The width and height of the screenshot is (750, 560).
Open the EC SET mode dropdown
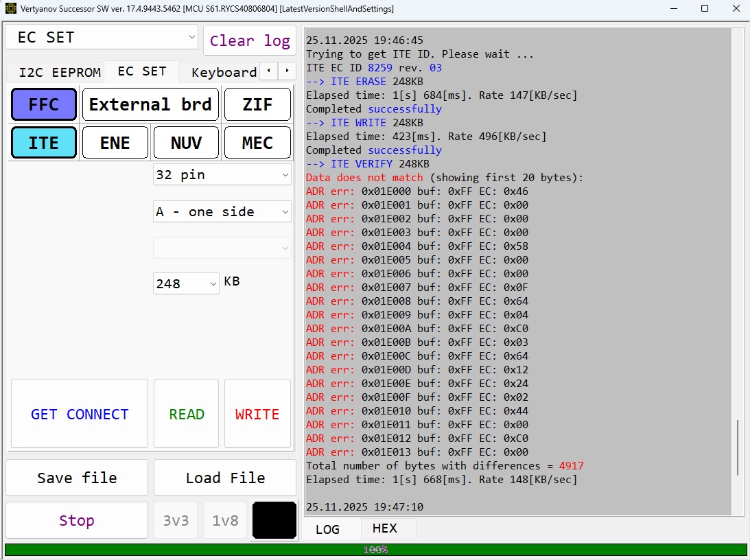point(102,38)
